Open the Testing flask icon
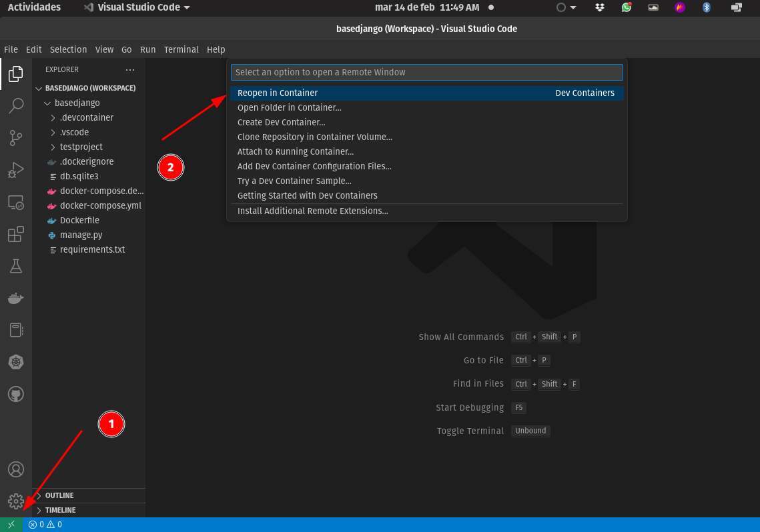Image resolution: width=760 pixels, height=532 pixels. (16, 266)
